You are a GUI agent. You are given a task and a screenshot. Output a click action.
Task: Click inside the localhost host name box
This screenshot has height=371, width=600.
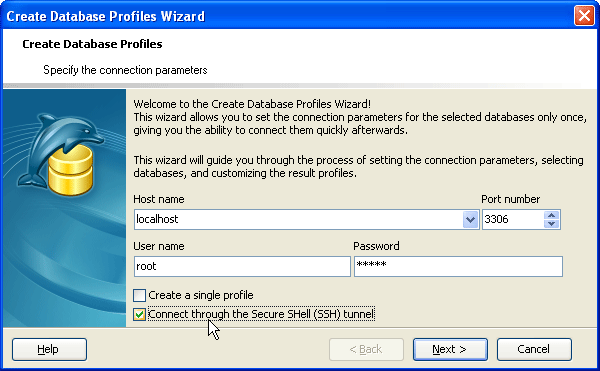point(298,220)
